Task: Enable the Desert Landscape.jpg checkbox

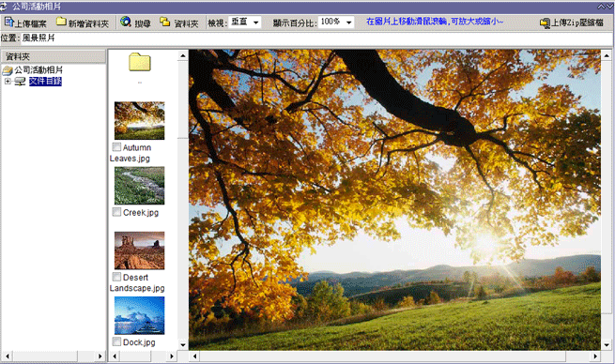Action: pyautogui.click(x=116, y=277)
